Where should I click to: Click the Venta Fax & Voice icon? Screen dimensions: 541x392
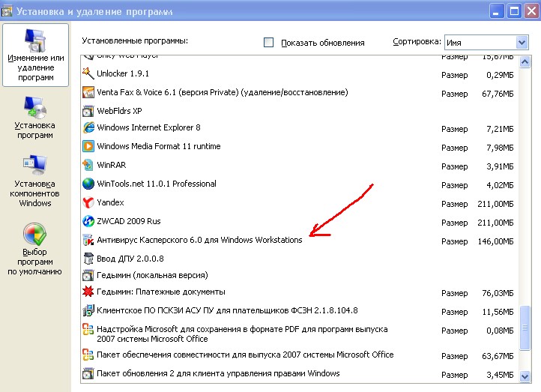[x=88, y=93]
